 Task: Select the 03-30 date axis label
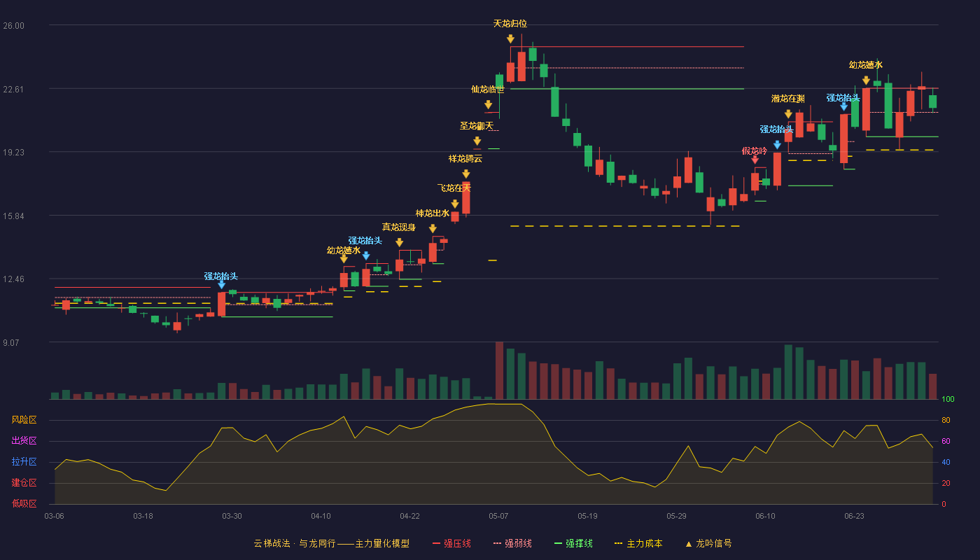232,516
